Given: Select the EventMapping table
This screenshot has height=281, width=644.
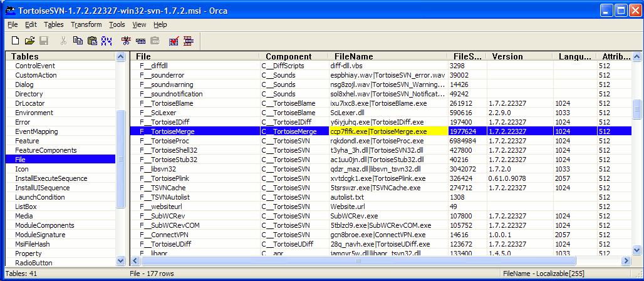Looking at the screenshot, I should point(60,131).
